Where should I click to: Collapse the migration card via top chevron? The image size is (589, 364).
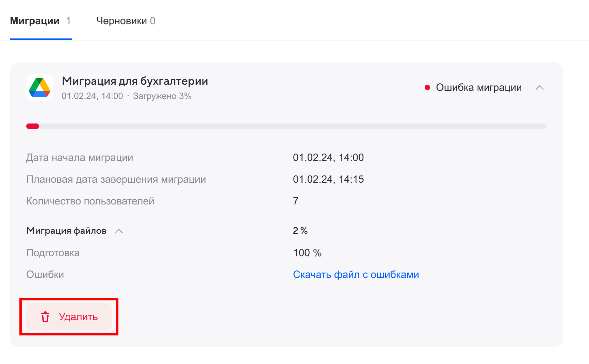coord(540,87)
